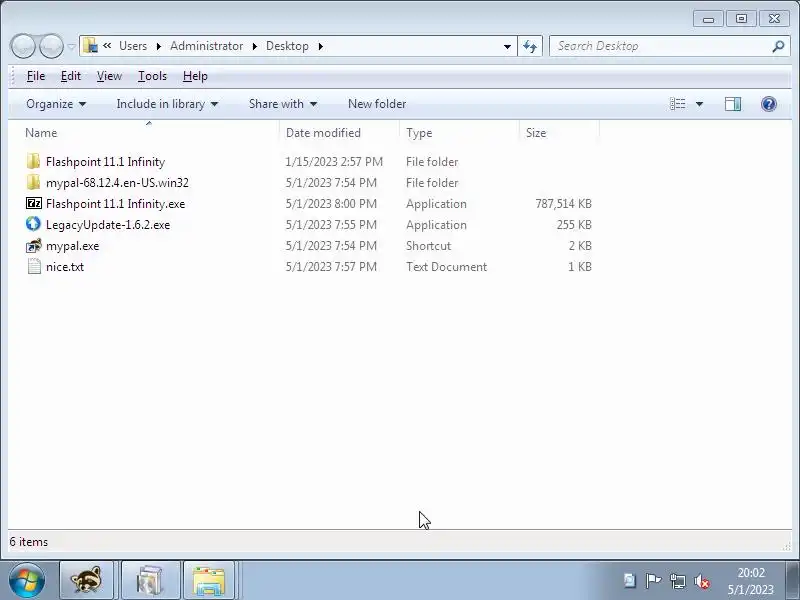
Task: Open the Flashpoint 11.1 Infinity folder icon
Action: pyautogui.click(x=33, y=162)
